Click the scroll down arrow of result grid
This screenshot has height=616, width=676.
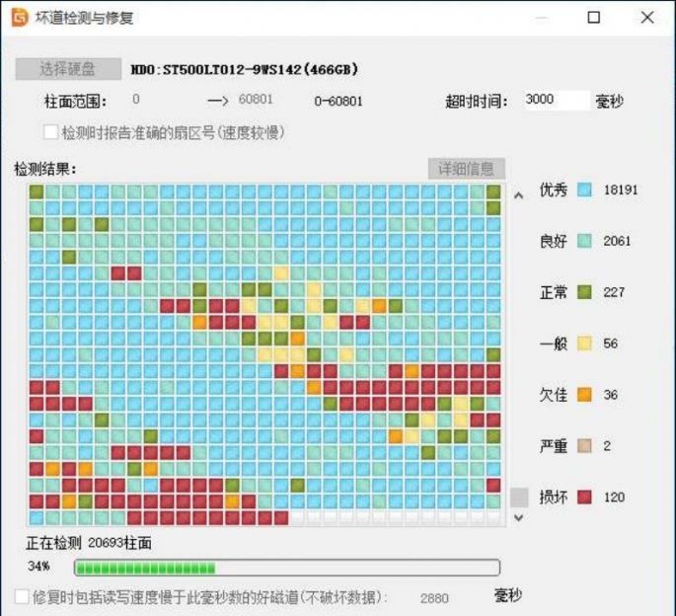pos(519,517)
